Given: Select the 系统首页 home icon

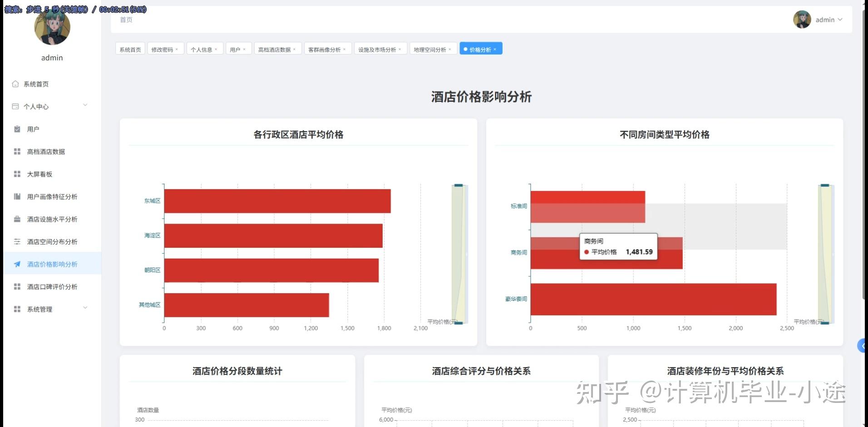Looking at the screenshot, I should (16, 83).
